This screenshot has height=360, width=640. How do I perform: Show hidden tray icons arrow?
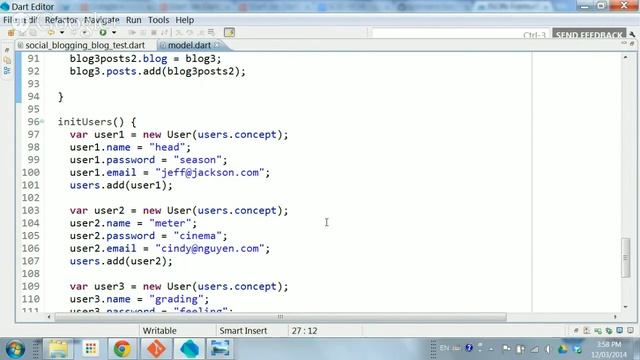(491, 349)
